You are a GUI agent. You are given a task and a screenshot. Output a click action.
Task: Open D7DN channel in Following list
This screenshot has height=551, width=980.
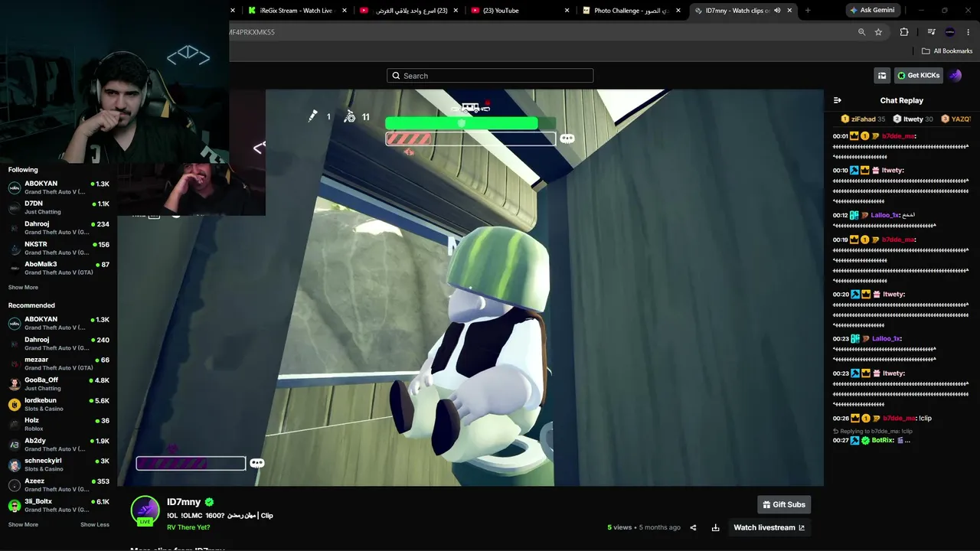pos(59,207)
